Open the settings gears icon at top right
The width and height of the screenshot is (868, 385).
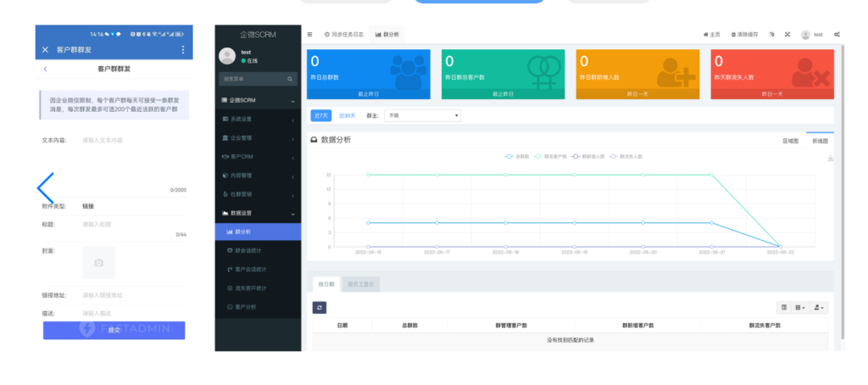[837, 35]
